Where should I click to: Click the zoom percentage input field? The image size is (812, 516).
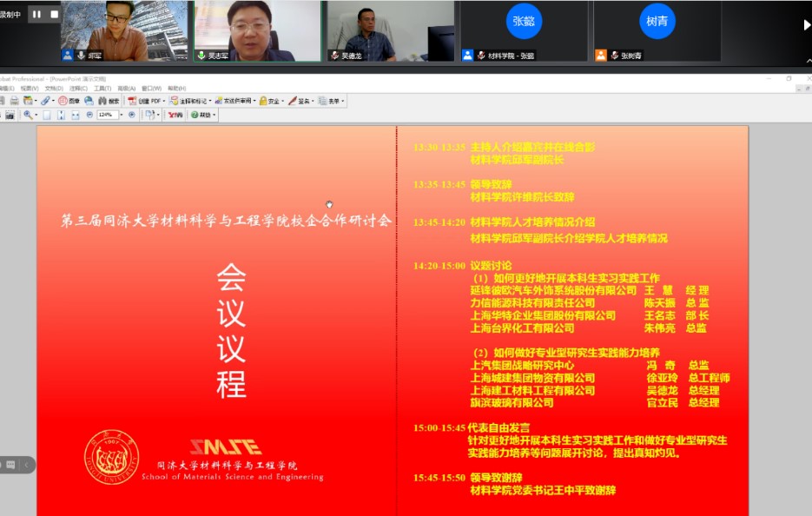pyautogui.click(x=107, y=115)
